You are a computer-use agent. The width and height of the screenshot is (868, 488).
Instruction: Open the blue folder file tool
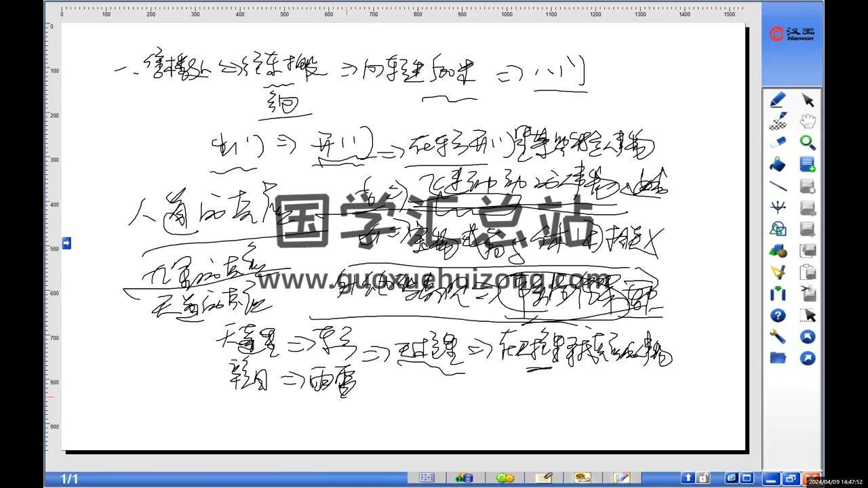pos(778,358)
